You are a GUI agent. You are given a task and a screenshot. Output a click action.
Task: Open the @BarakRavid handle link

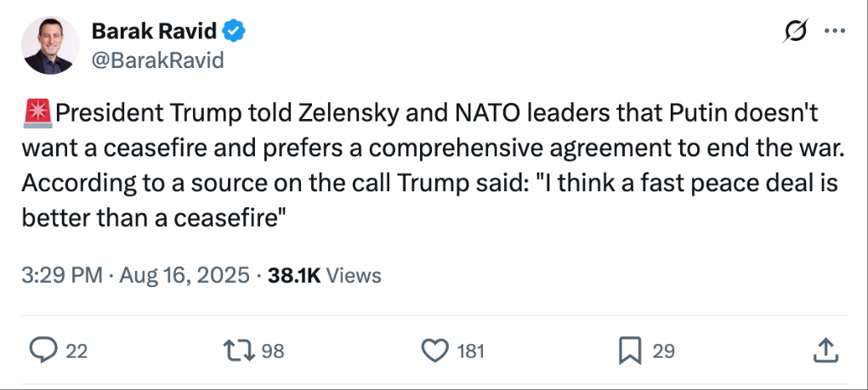[157, 59]
